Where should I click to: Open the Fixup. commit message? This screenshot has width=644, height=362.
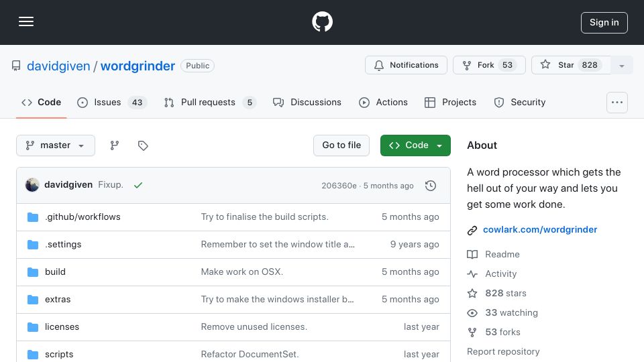coord(111,185)
